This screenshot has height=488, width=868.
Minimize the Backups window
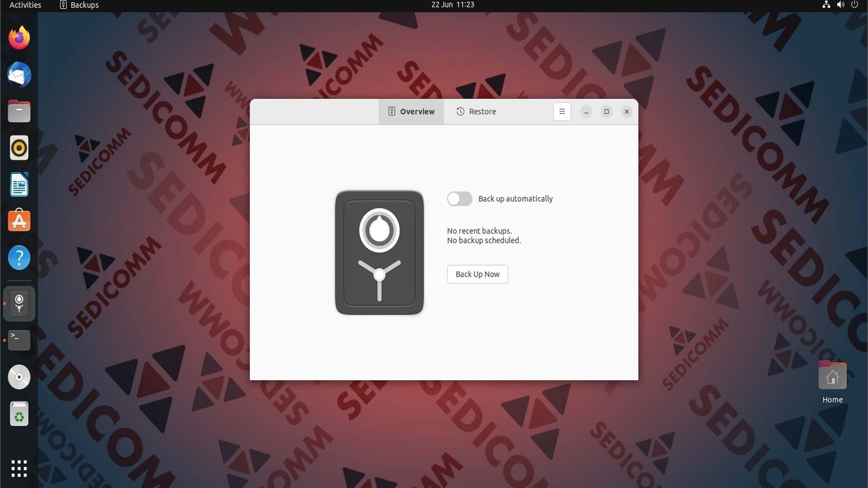586,112
